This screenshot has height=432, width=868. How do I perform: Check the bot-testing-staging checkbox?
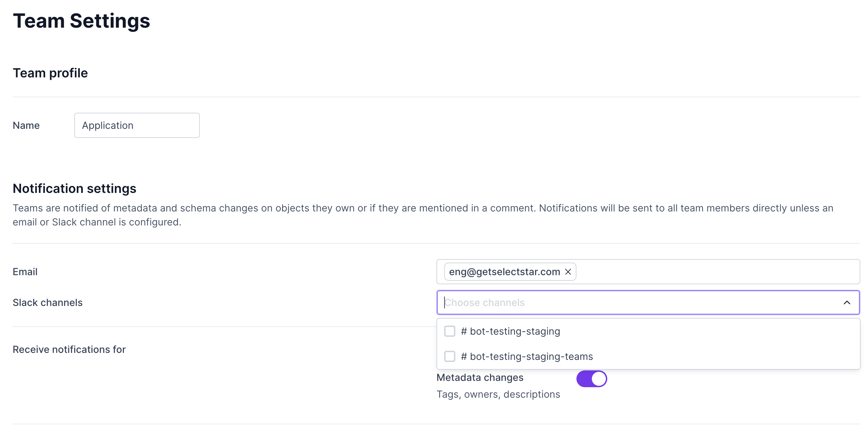click(450, 331)
